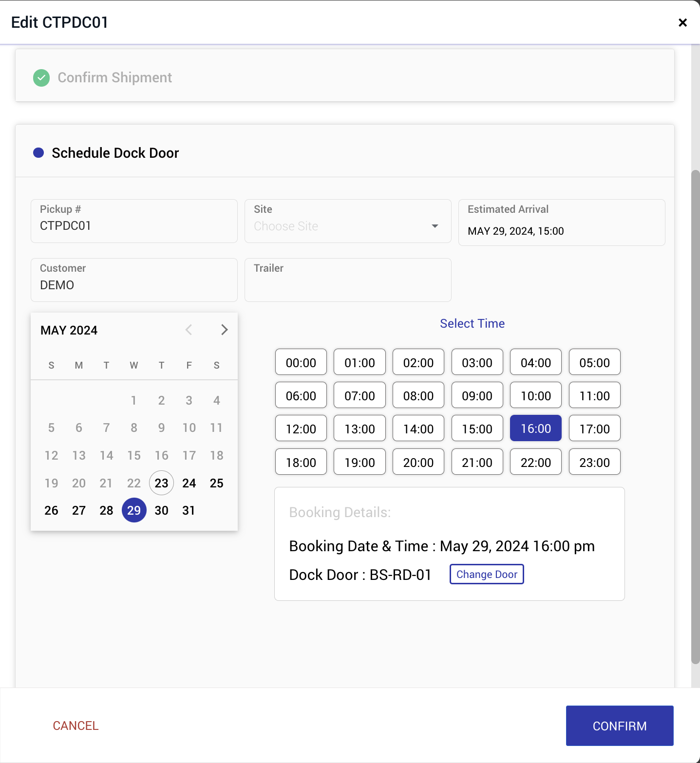Screen dimensions: 700x763
Task: Click the Estimated Arrival field
Action: [x=562, y=223]
